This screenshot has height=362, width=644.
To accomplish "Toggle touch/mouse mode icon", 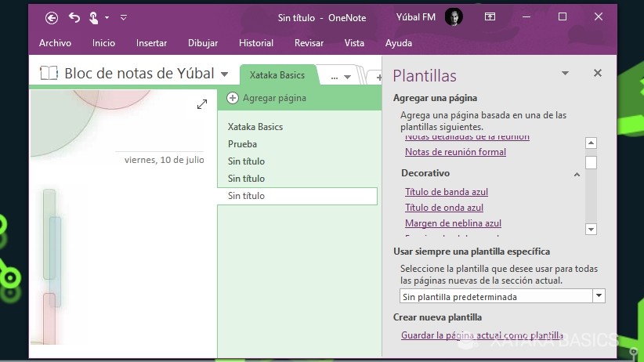I will tap(94, 18).
